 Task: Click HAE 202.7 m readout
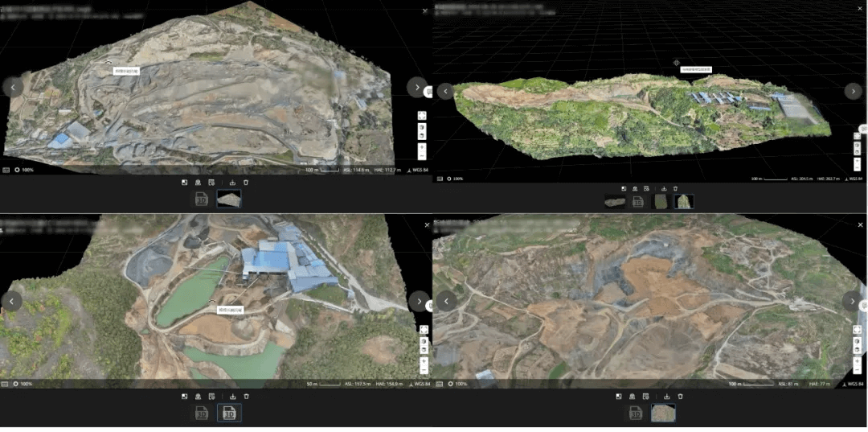826,179
